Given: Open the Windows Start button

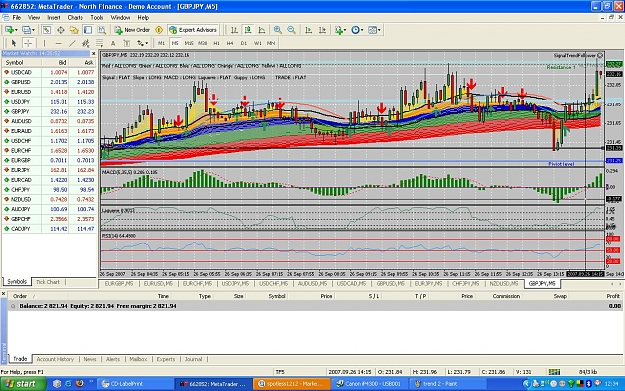Looking at the screenshot, I should click(23, 384).
